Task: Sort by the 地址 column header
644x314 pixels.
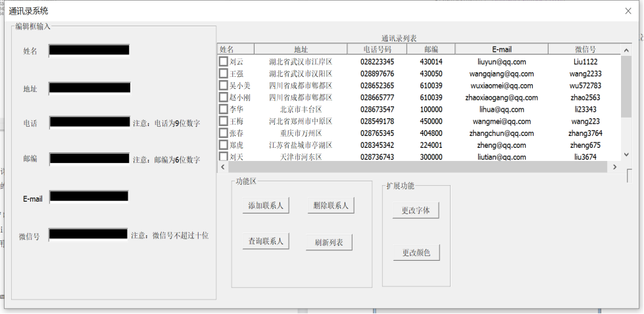Action: (x=301, y=49)
